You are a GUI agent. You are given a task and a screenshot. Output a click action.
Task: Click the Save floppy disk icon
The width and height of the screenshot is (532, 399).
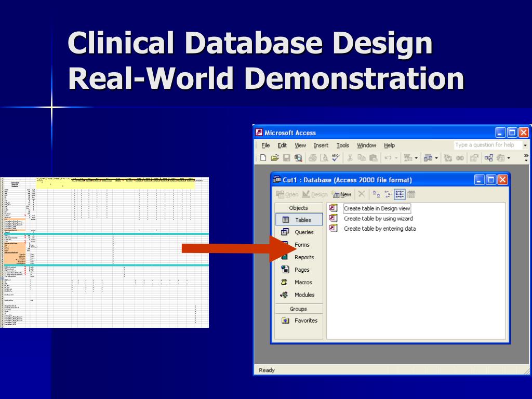[x=286, y=158]
